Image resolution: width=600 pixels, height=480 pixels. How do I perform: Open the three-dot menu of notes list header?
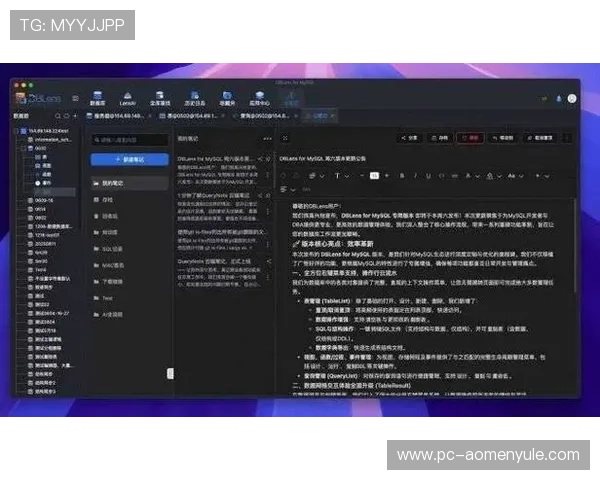(x=267, y=139)
